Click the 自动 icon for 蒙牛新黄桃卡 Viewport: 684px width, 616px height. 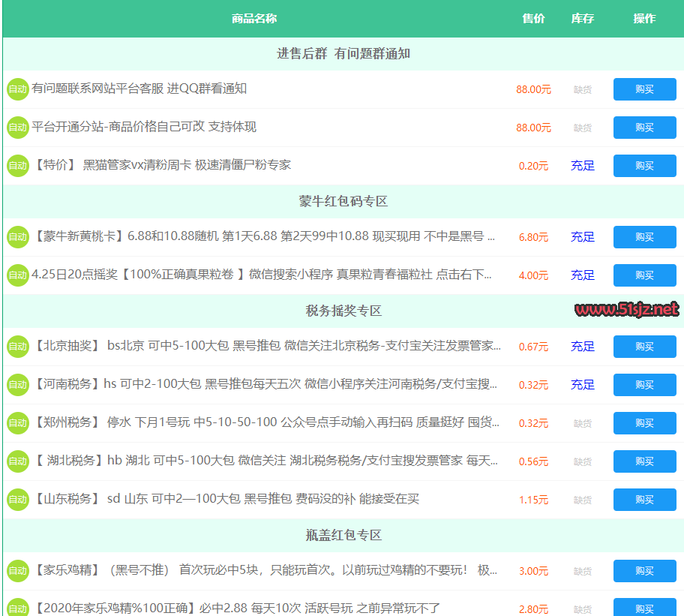(x=18, y=237)
